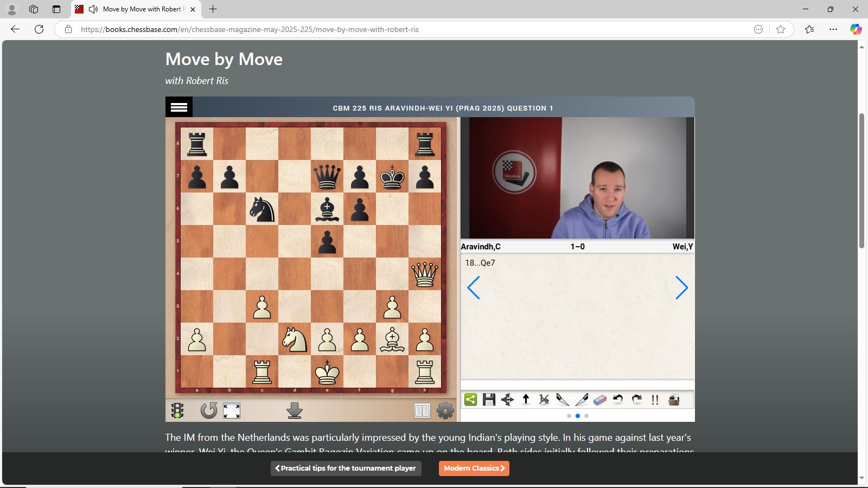Open the workspaces icon in title bar
Viewport: 868px width, 488px height.
point(34,9)
